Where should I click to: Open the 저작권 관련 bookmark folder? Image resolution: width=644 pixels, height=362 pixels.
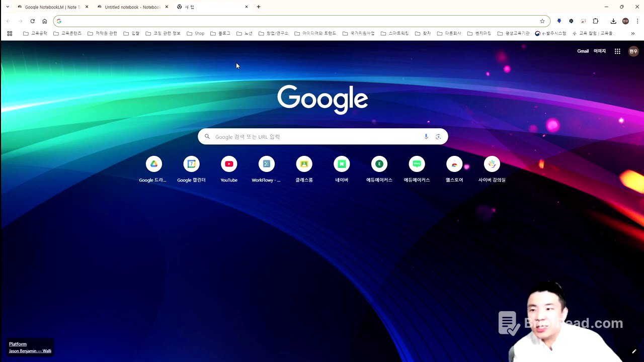pos(103,33)
